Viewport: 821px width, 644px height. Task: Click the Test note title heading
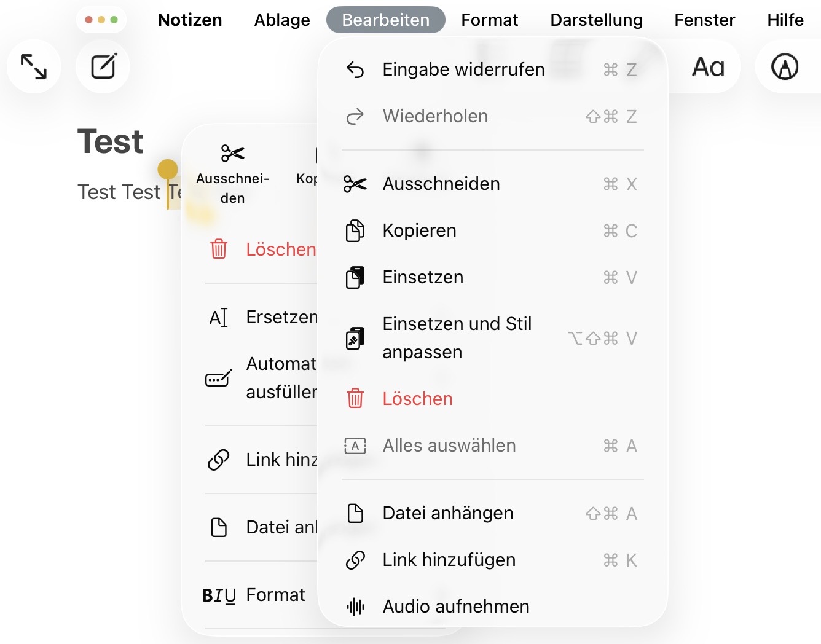(110, 141)
